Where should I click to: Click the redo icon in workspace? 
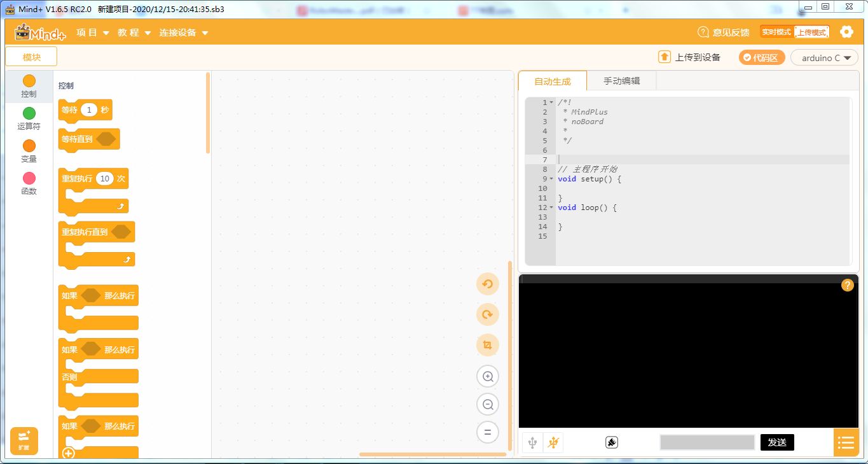tap(488, 314)
